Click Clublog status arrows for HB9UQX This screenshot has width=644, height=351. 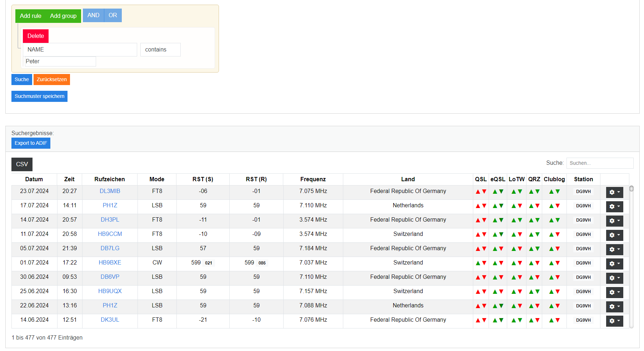(x=554, y=292)
